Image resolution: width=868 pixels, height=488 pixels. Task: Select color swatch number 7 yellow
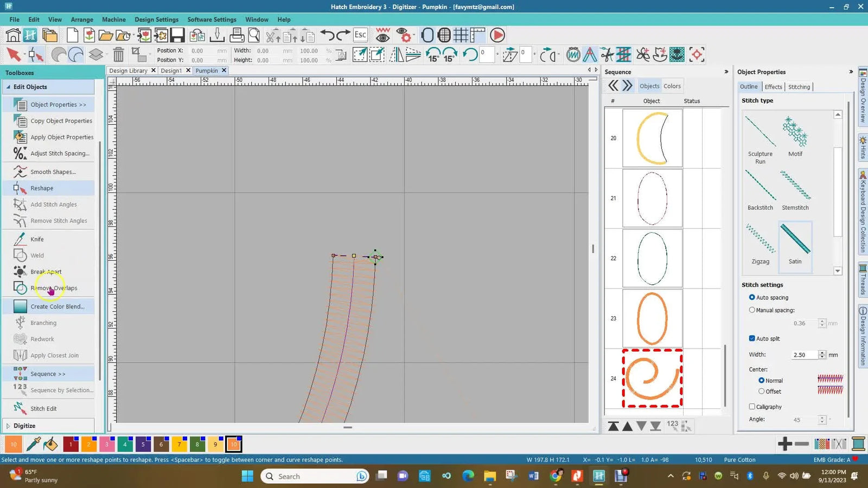pos(179,444)
